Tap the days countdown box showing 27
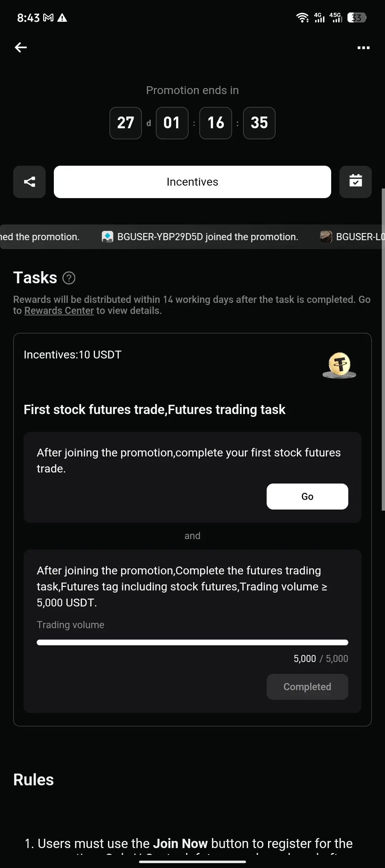385x868 pixels. coord(125,123)
